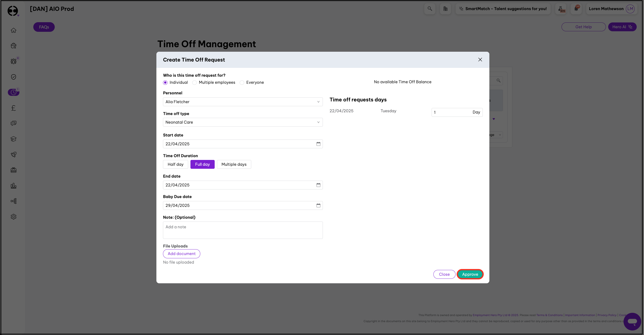This screenshot has width=644, height=335.
Task: Open the Start date calendar picker icon
Action: point(318,144)
